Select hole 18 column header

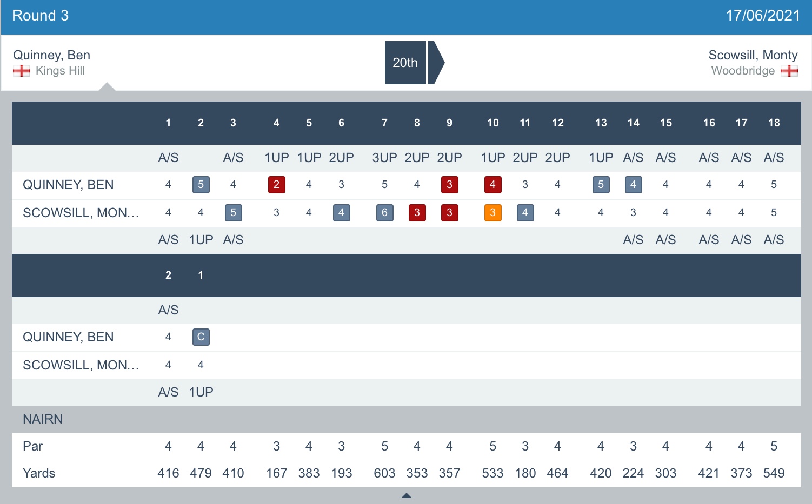pyautogui.click(x=774, y=123)
